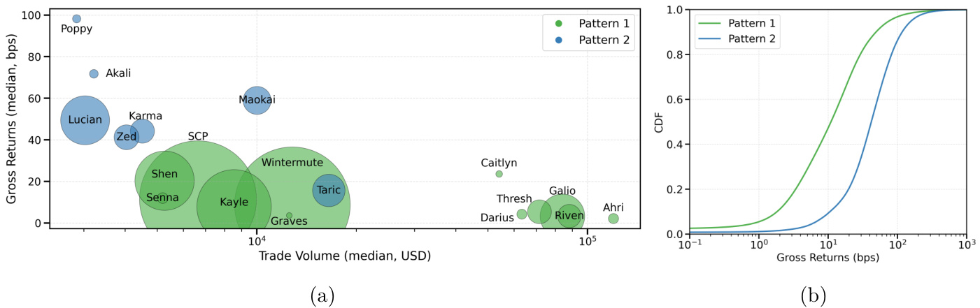Click the Caitlyn data point
Image resolution: width=980 pixels, height=308 pixels.
(499, 174)
